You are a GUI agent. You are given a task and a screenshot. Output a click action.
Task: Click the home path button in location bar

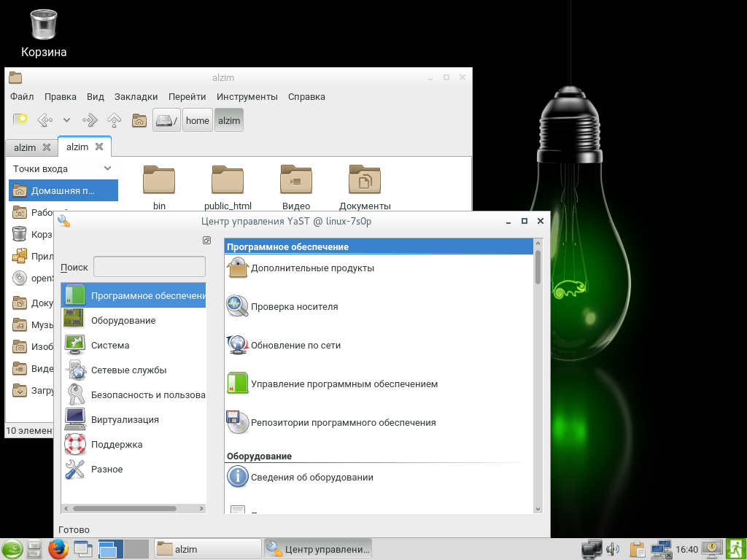[x=197, y=121]
